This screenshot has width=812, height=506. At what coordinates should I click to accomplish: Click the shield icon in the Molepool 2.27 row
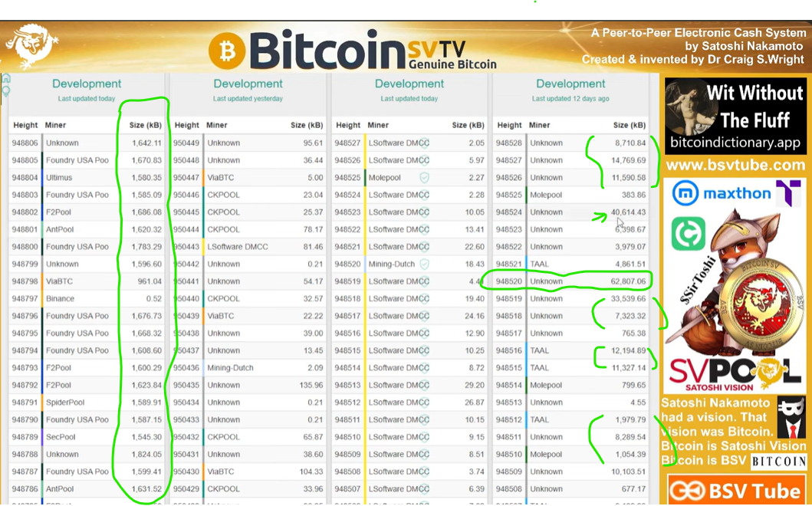coord(424,178)
